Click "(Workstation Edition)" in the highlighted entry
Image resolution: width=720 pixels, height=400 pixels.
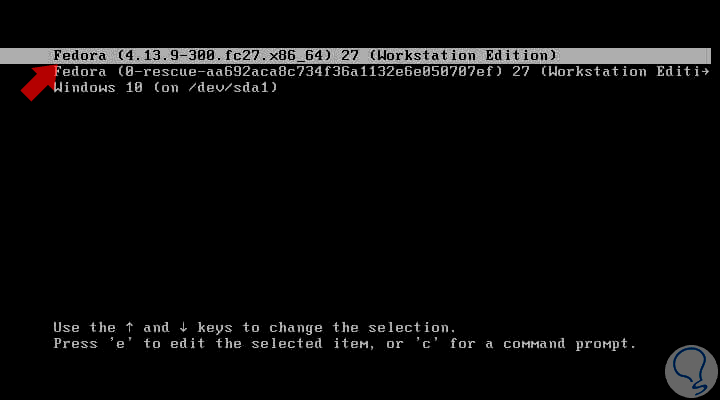(463, 56)
